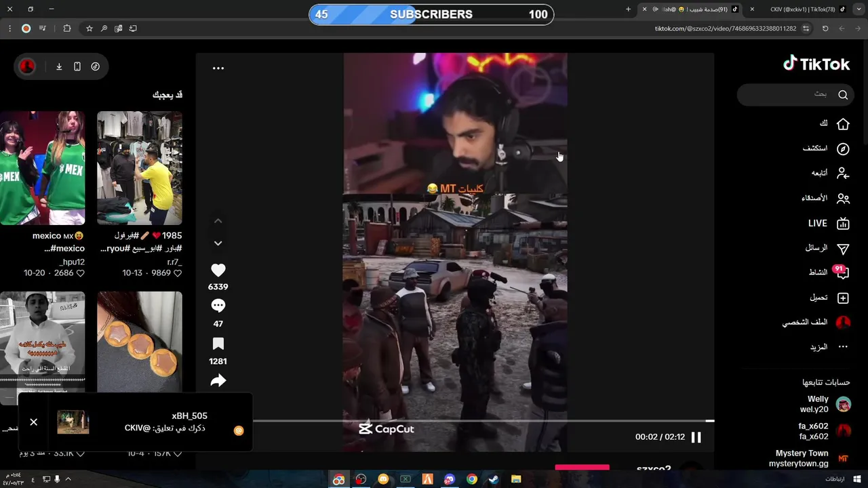The width and height of the screenshot is (868, 488).
Task: Click profile avatar in floating toolbar
Action: (x=27, y=66)
